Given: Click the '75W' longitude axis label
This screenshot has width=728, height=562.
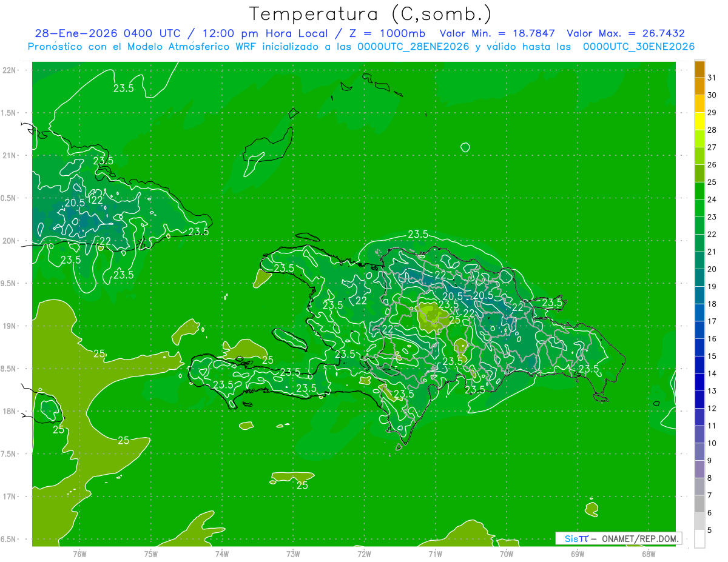Looking at the screenshot, I should click(x=151, y=554).
